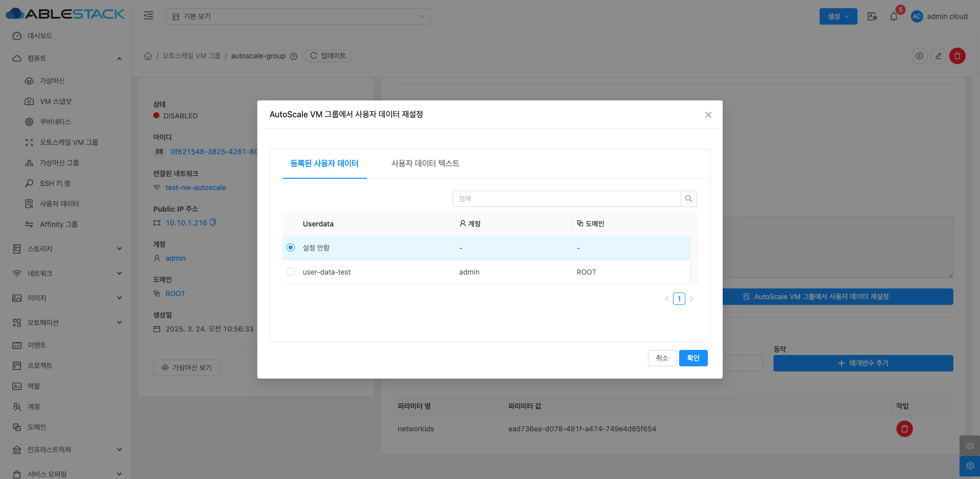Switch to '사용자 데이터 텍스트' tab
The width and height of the screenshot is (980, 479).
pos(425,163)
